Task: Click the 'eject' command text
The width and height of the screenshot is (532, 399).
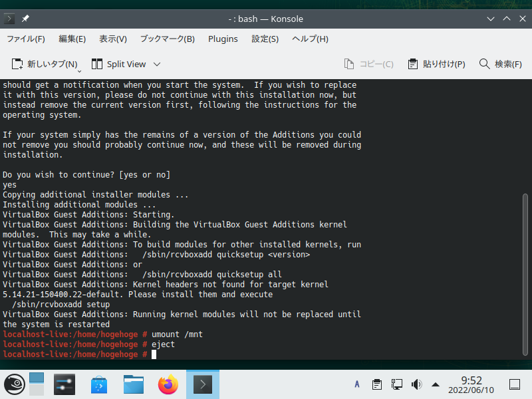Action: (x=163, y=344)
